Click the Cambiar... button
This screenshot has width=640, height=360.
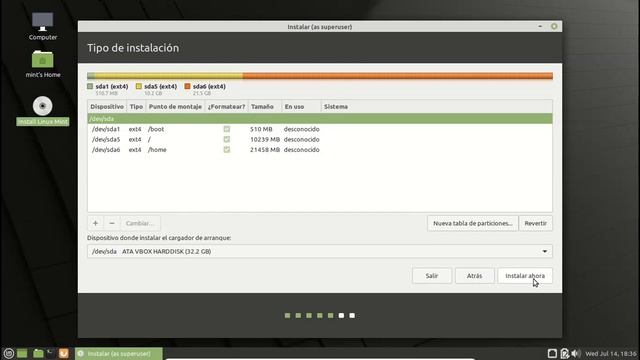(x=140, y=223)
